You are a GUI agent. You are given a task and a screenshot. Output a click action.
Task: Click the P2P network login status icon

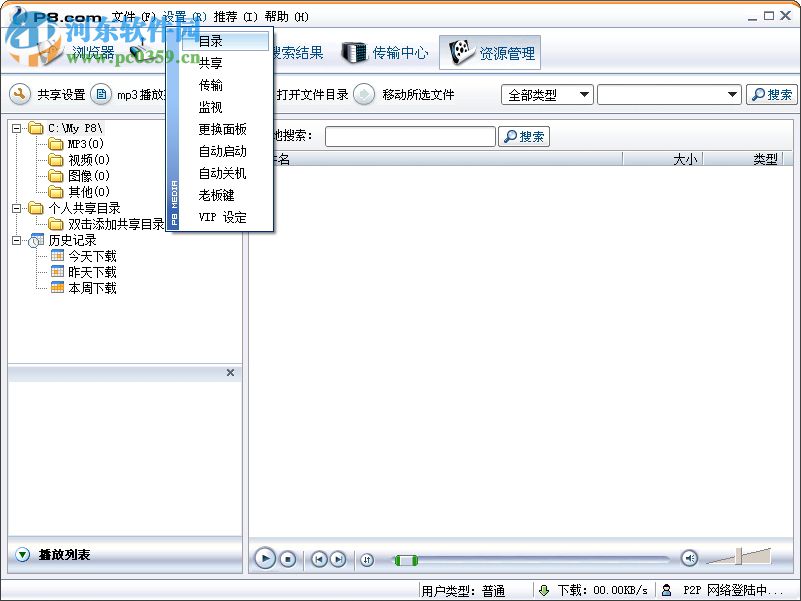click(667, 589)
